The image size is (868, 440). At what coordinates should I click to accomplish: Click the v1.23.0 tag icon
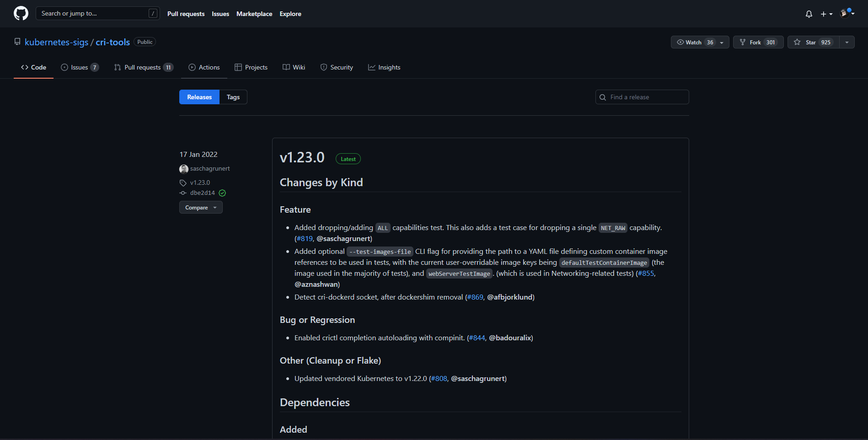183,183
